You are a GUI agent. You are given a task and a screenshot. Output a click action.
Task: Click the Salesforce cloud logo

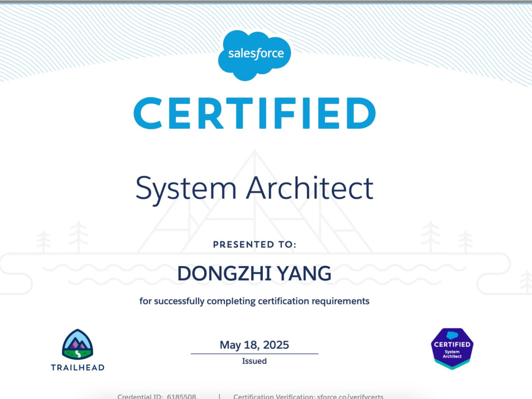(x=254, y=55)
